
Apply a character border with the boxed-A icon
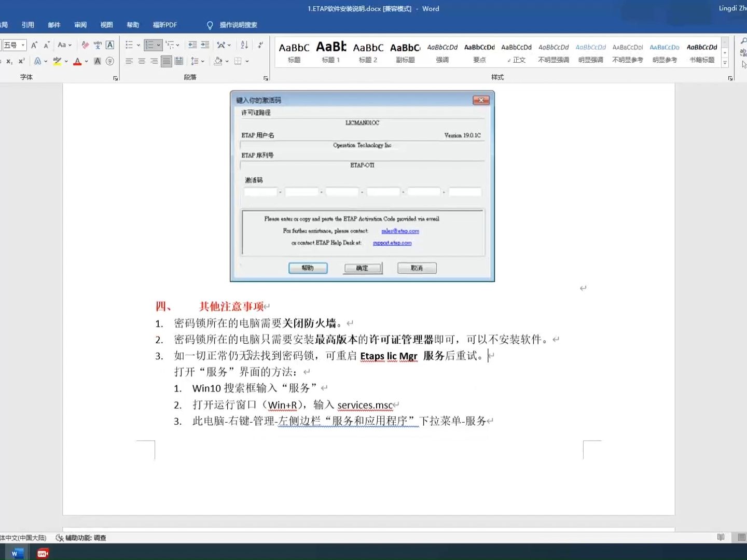pos(110,45)
